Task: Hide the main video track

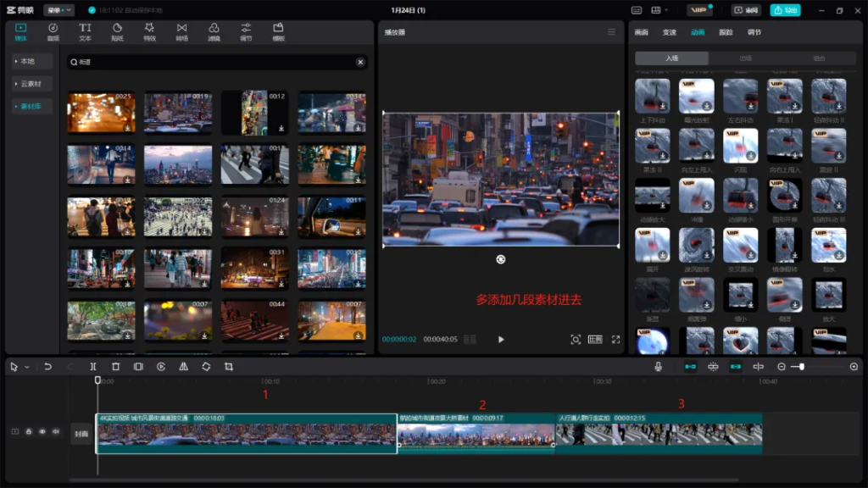Action: pyautogui.click(x=42, y=431)
